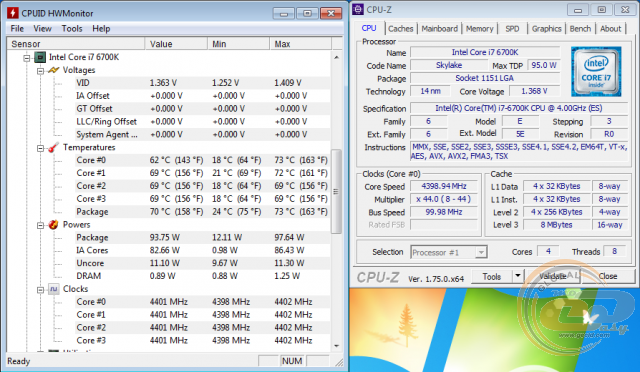Click the Sensor column header

76,44
